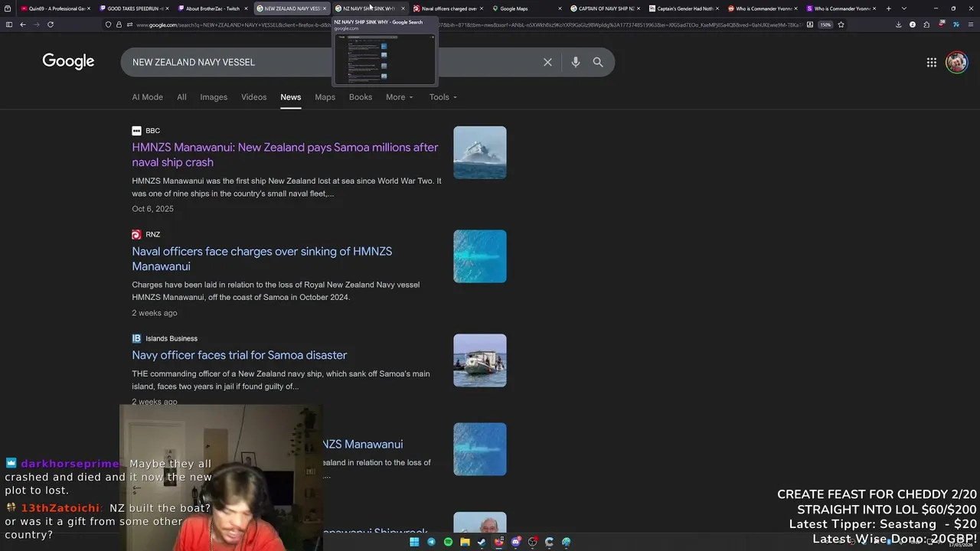Click the BBC source label

(x=152, y=131)
